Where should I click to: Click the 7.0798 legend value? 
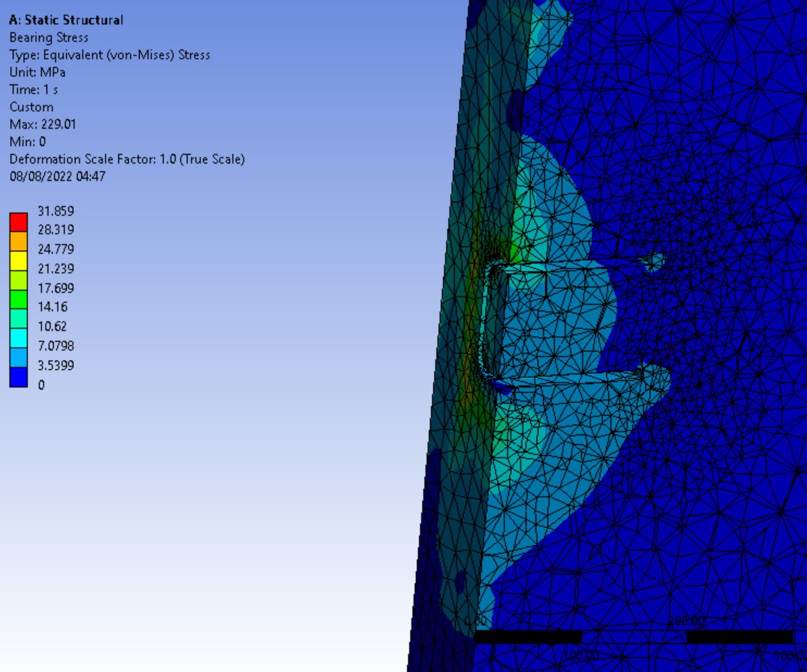[55, 346]
